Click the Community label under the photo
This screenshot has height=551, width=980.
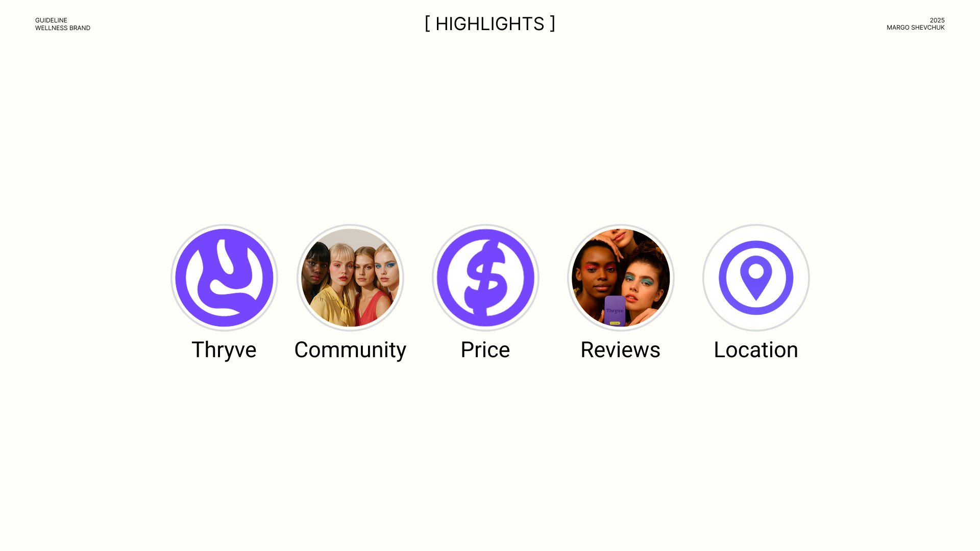coord(350,351)
